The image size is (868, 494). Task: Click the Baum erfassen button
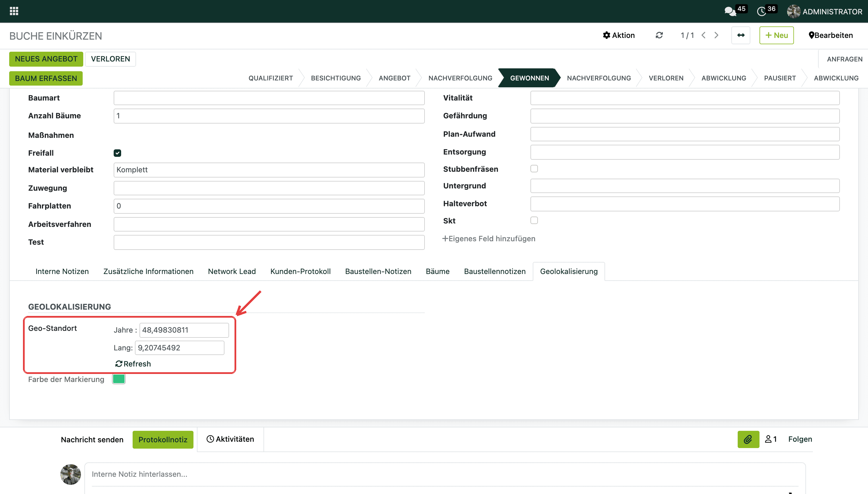click(x=46, y=78)
